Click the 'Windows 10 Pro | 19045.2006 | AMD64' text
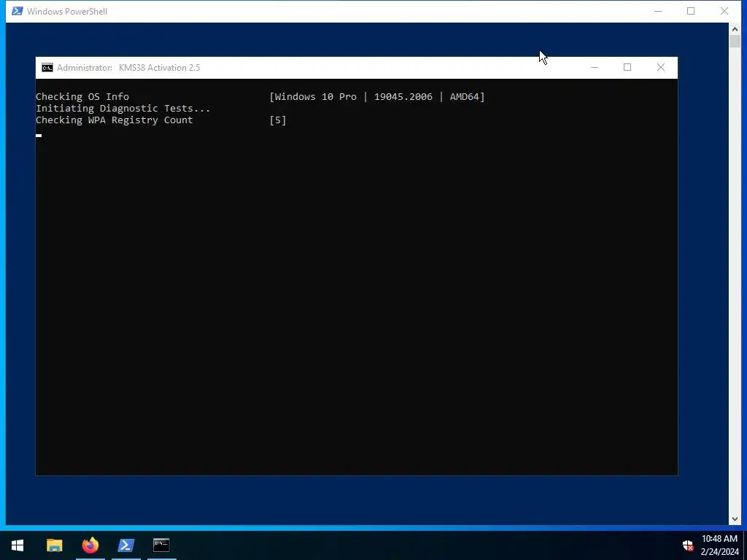 tap(377, 97)
